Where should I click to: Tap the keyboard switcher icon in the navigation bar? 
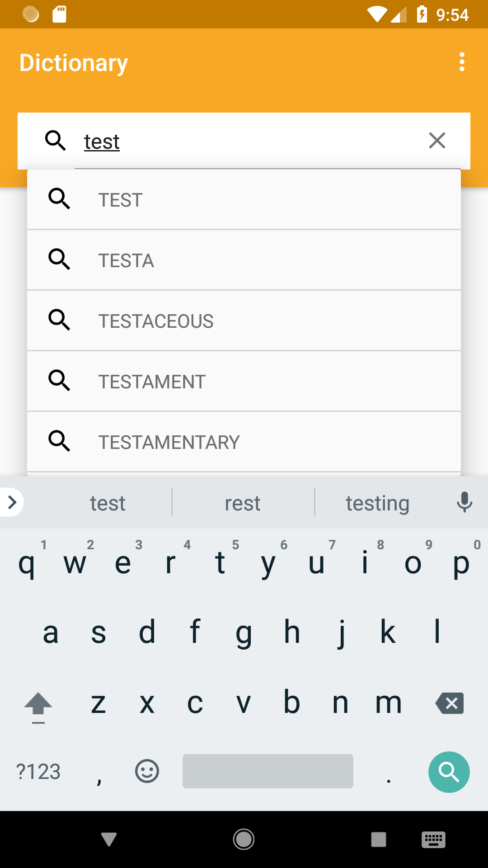pos(433,840)
